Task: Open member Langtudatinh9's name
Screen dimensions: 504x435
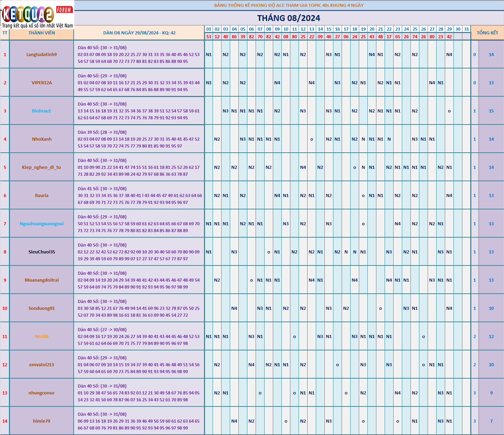Action: click(42, 54)
